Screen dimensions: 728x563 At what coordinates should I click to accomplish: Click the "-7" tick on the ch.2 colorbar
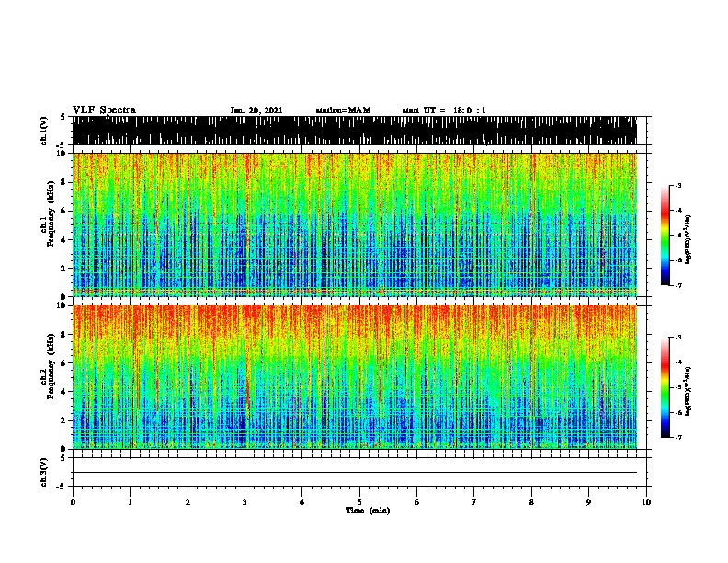click(x=678, y=437)
